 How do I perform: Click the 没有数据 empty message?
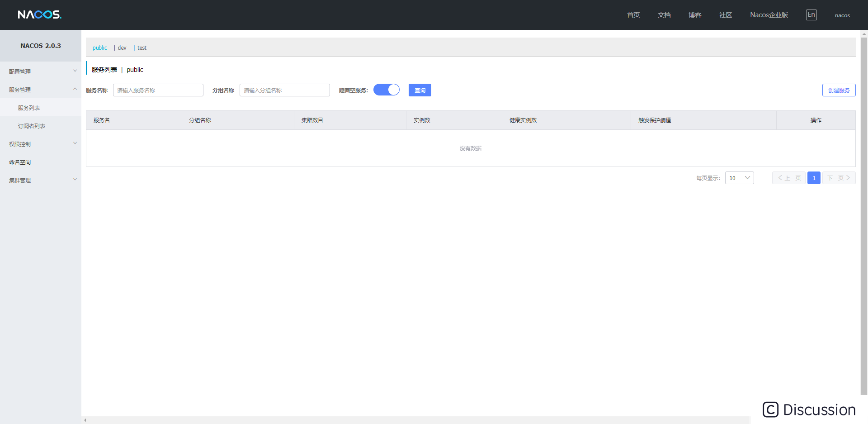point(471,148)
